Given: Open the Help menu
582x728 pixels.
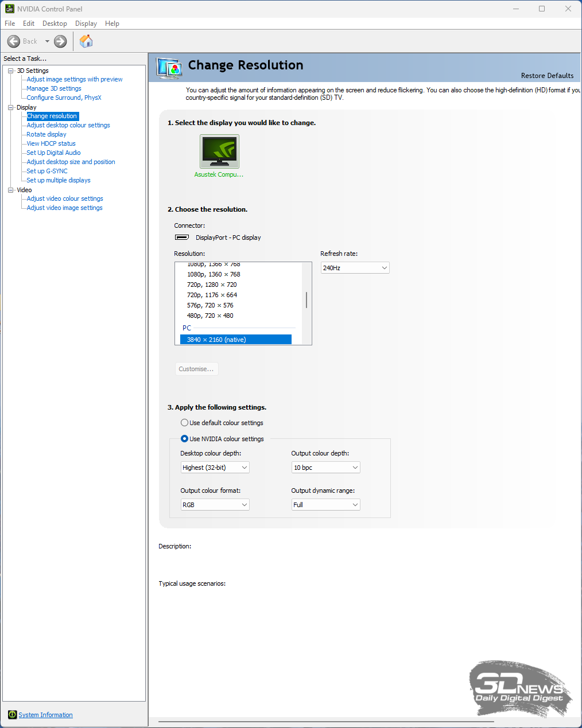Looking at the screenshot, I should click(x=112, y=24).
